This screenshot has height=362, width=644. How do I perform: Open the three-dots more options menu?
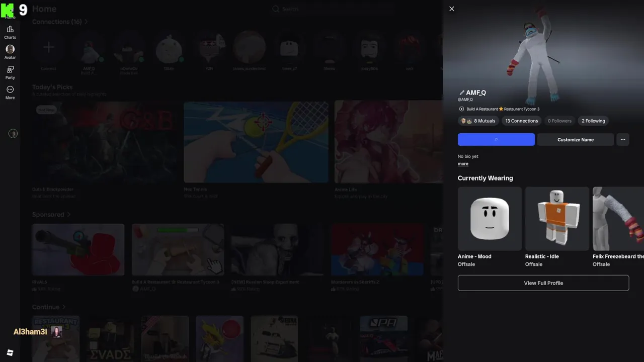click(x=623, y=140)
